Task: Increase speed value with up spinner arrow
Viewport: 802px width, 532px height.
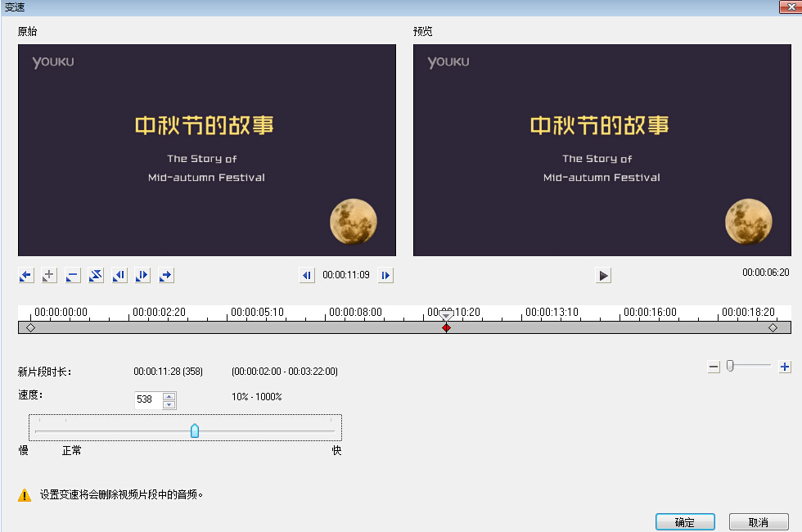Action: (169, 396)
